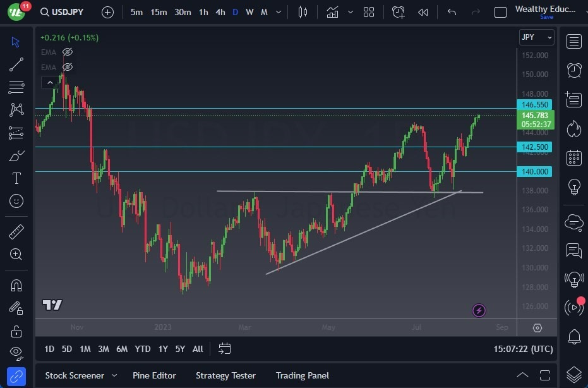Image resolution: width=588 pixels, height=388 pixels.
Task: Select the trend line drawing tool
Action: (x=16, y=64)
